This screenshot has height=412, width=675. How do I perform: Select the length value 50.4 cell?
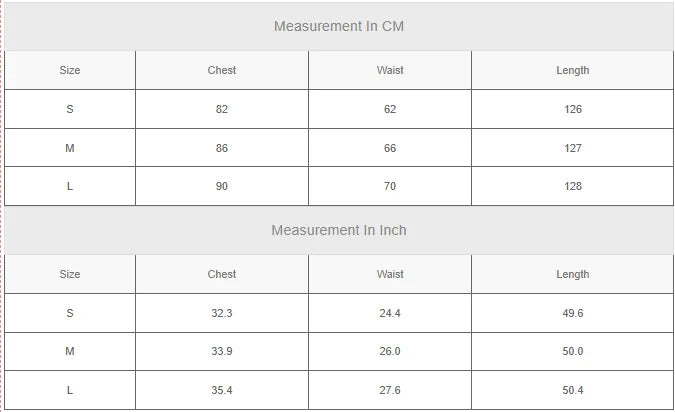pos(573,390)
